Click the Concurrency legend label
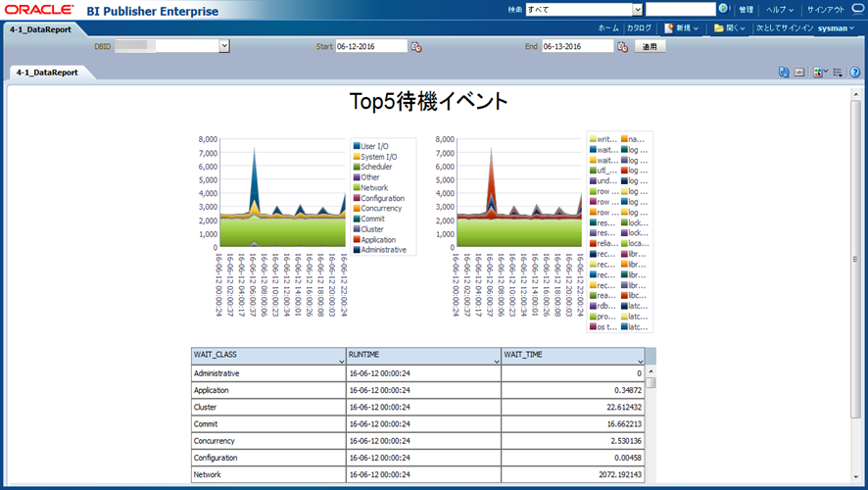 pos(381,208)
